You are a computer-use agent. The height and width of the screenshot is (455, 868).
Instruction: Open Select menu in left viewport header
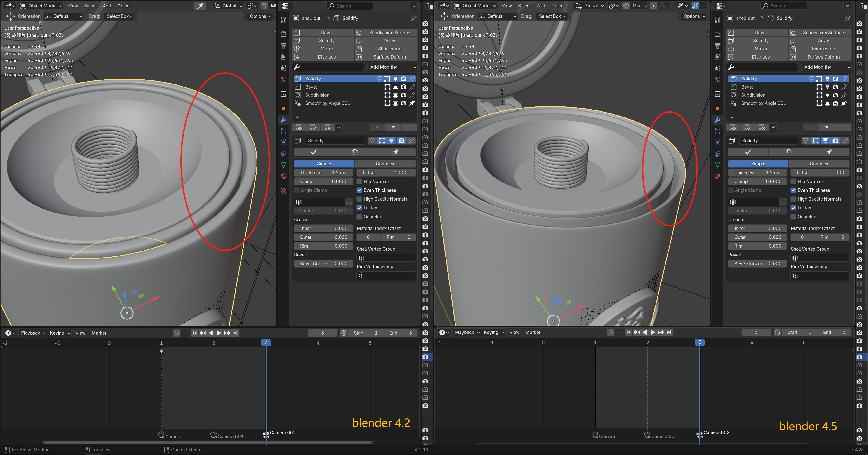(x=90, y=6)
